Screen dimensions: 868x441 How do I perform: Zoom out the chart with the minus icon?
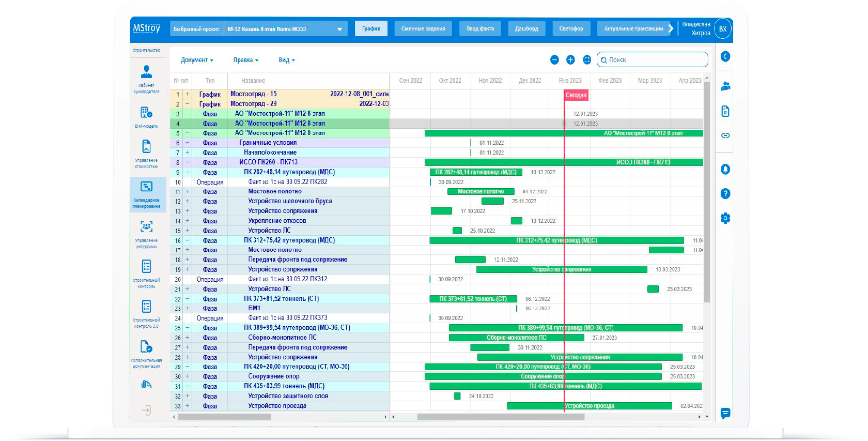(554, 60)
